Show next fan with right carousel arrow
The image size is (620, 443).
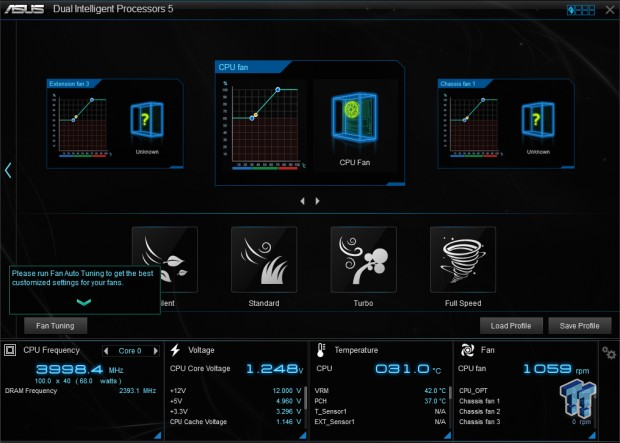pos(317,201)
